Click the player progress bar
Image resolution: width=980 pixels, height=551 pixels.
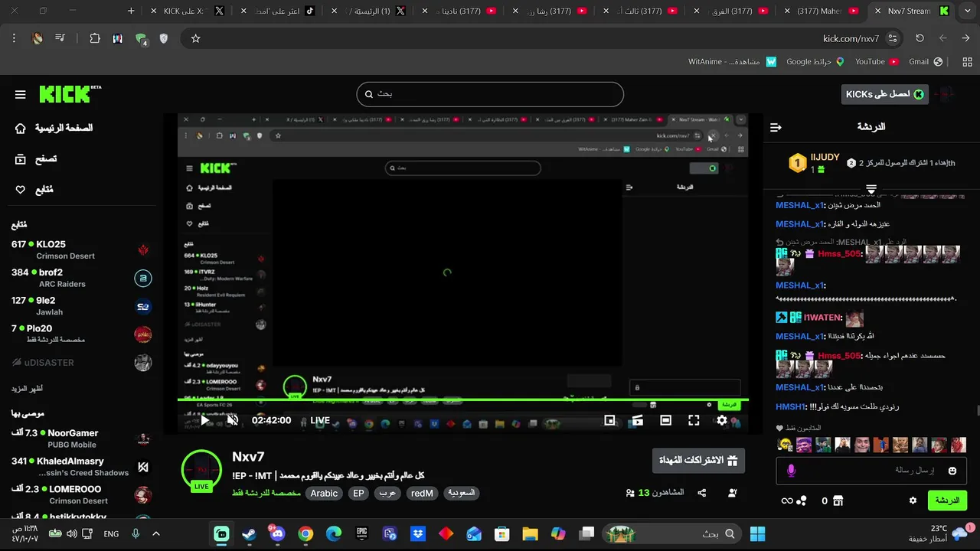(x=462, y=399)
